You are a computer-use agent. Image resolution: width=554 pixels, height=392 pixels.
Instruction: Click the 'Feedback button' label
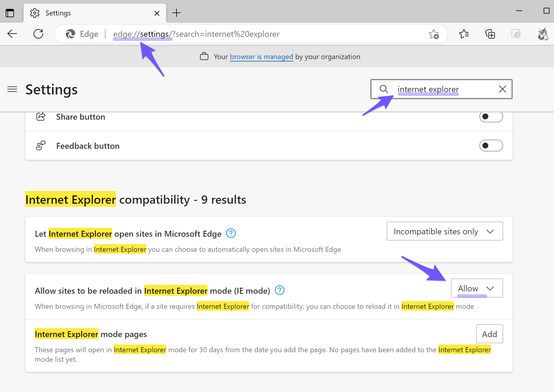click(x=88, y=146)
